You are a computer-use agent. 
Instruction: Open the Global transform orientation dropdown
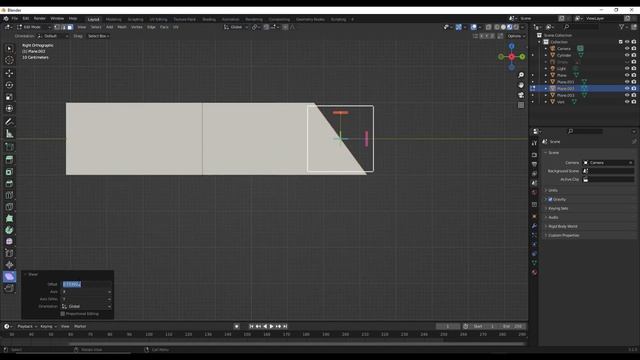[236, 27]
